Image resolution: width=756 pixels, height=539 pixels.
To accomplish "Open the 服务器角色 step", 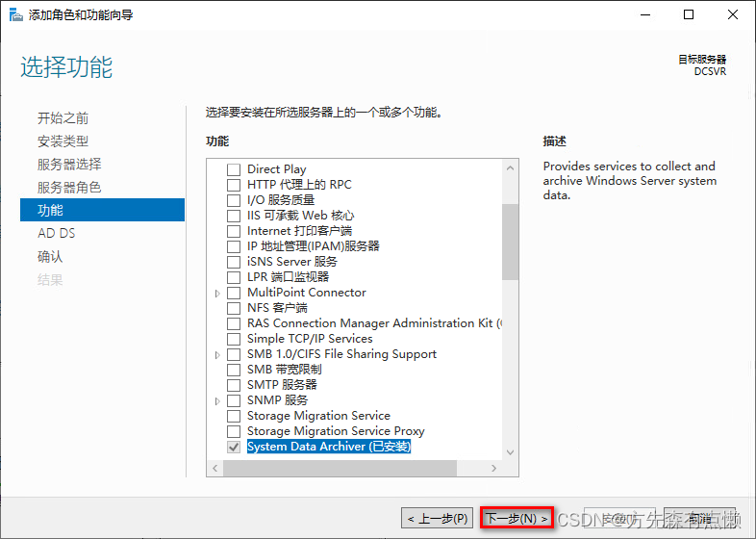I will (x=69, y=188).
